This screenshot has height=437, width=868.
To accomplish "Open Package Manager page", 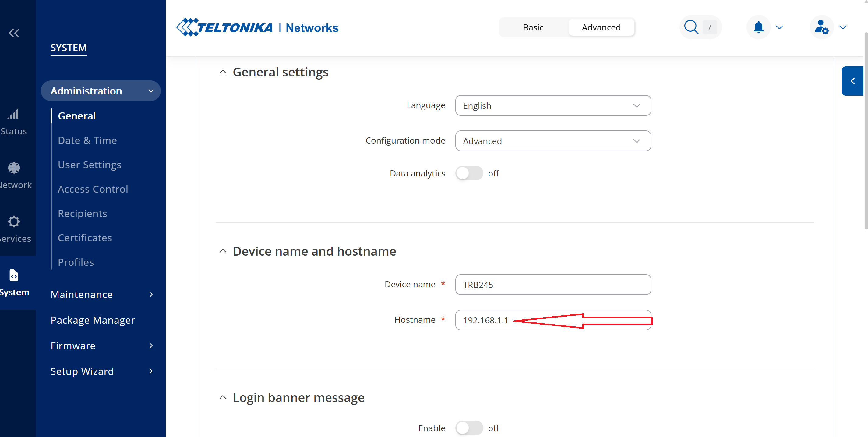I will pos(93,320).
